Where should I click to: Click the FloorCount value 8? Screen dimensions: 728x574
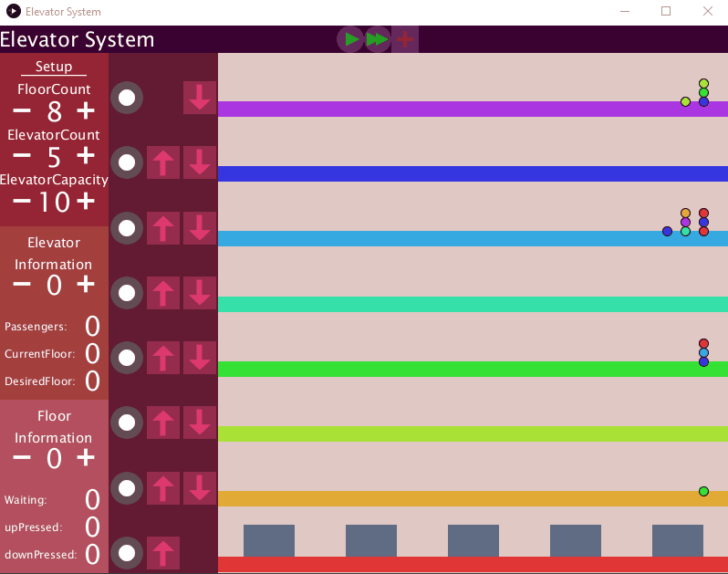click(55, 111)
